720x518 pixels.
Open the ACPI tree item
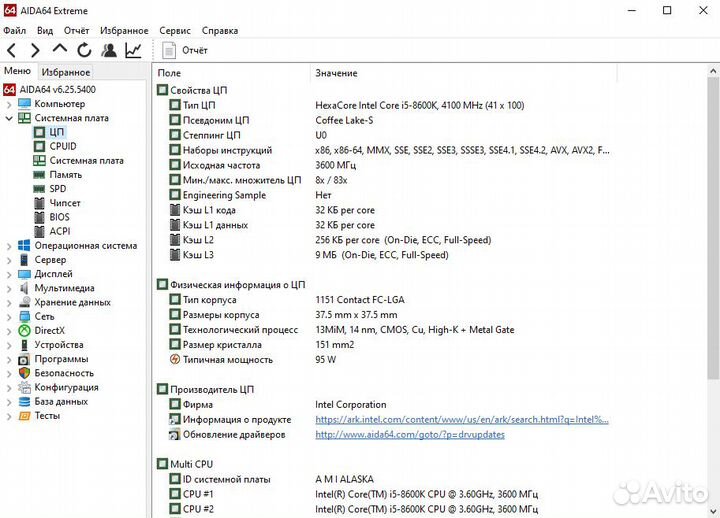tap(52, 231)
